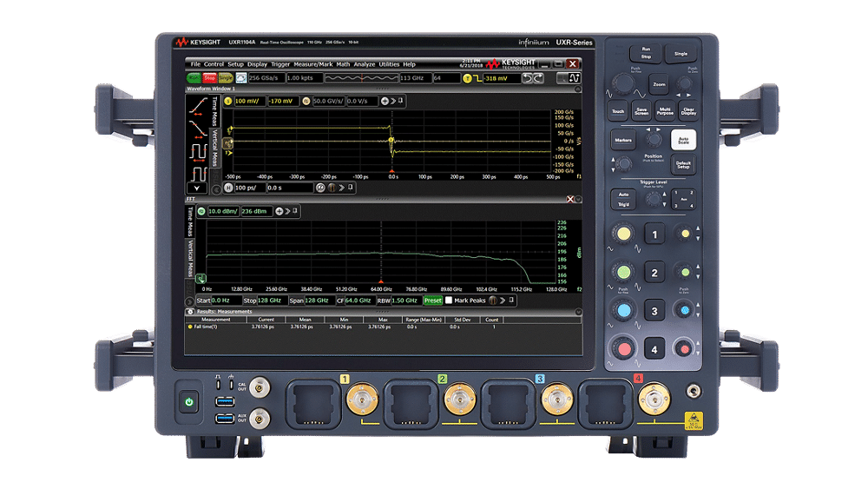Click the Trigger Level knob
The image size is (868, 489).
click(x=654, y=200)
